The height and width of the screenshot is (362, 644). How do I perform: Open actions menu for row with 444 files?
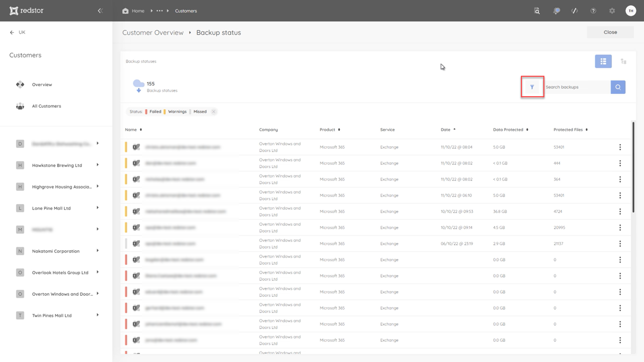tap(620, 163)
